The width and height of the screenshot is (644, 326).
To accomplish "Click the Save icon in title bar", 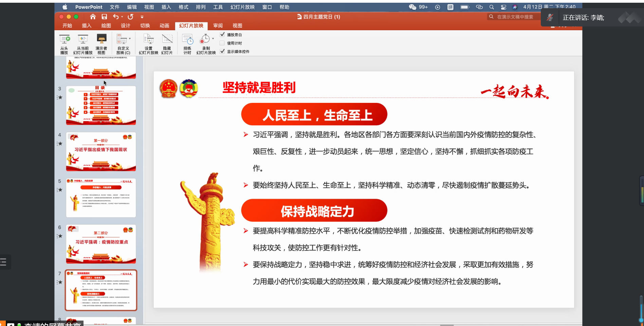I will [x=104, y=17].
